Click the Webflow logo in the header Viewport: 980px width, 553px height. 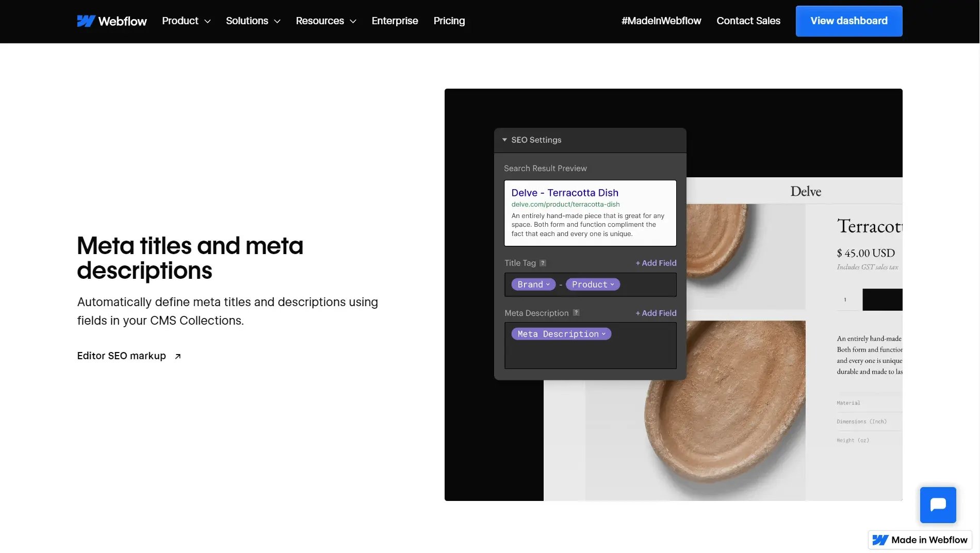(112, 21)
